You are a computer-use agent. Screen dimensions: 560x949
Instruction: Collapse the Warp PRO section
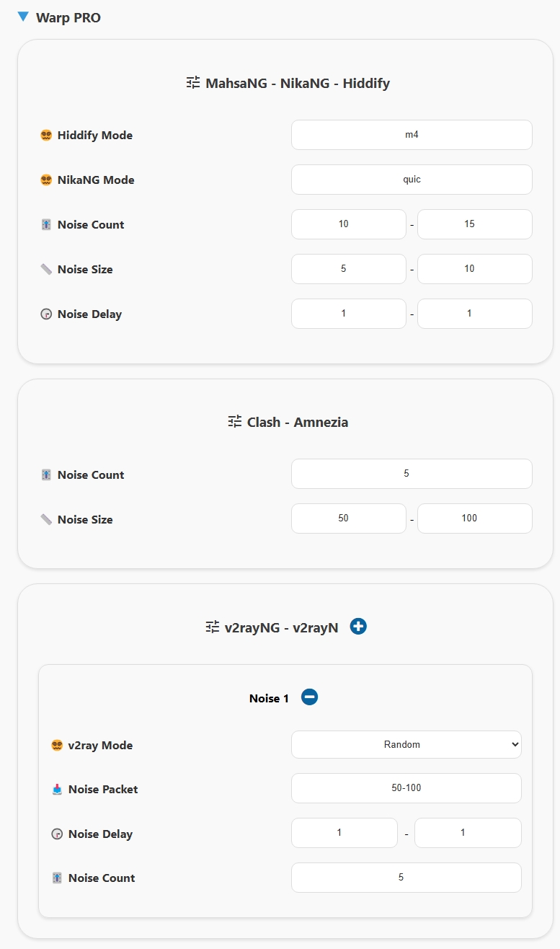[23, 17]
